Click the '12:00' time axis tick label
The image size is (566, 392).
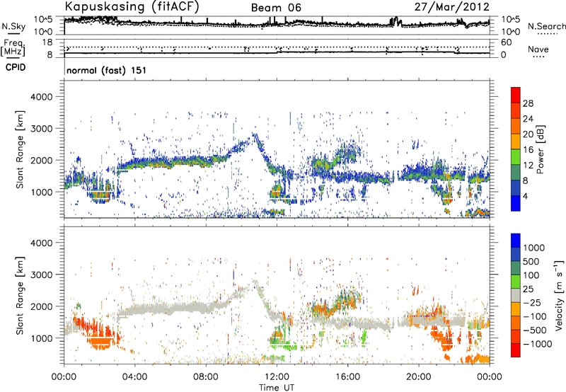pyautogui.click(x=277, y=377)
